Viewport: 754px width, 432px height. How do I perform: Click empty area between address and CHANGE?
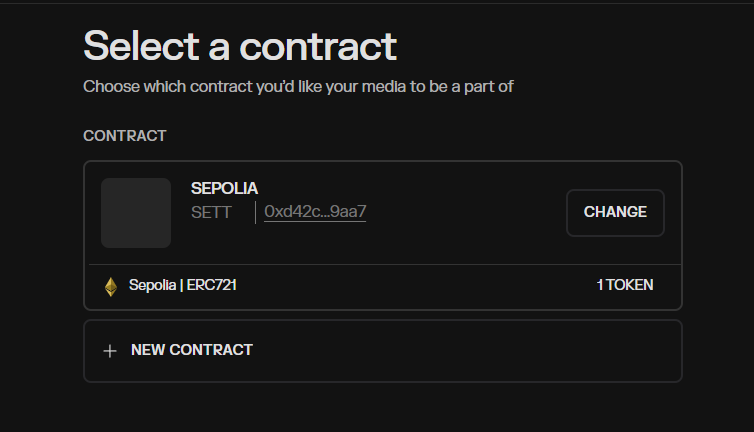[x=465, y=212]
